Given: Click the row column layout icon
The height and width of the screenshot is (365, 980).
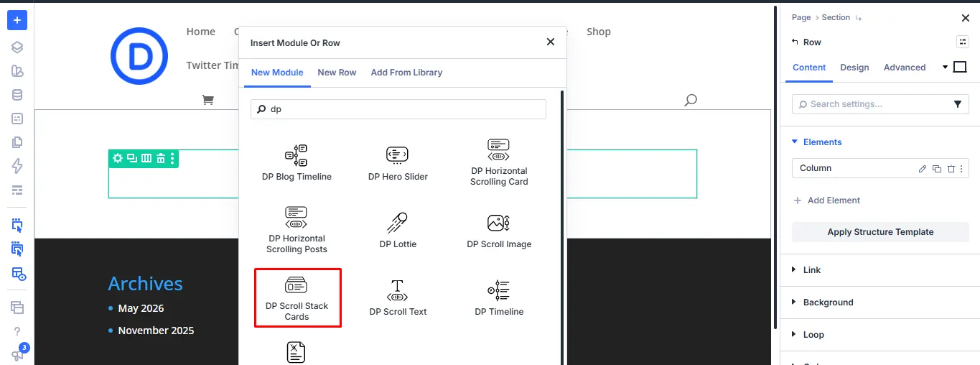Looking at the screenshot, I should 146,158.
